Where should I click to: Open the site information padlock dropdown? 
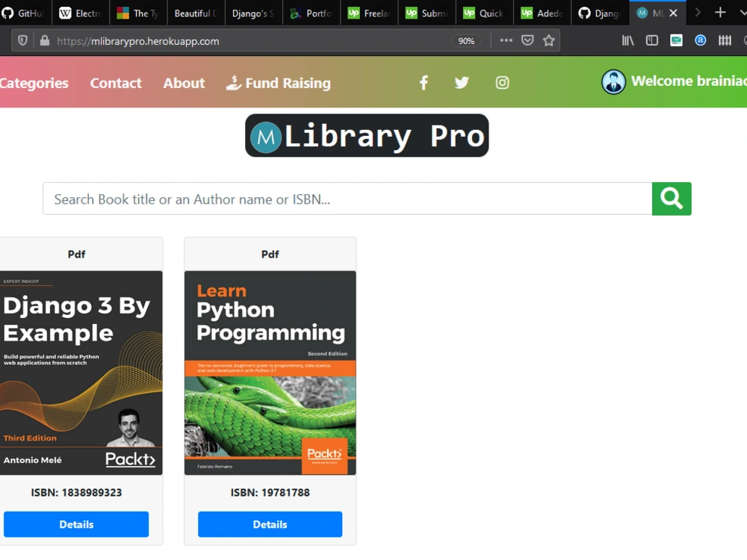point(45,40)
